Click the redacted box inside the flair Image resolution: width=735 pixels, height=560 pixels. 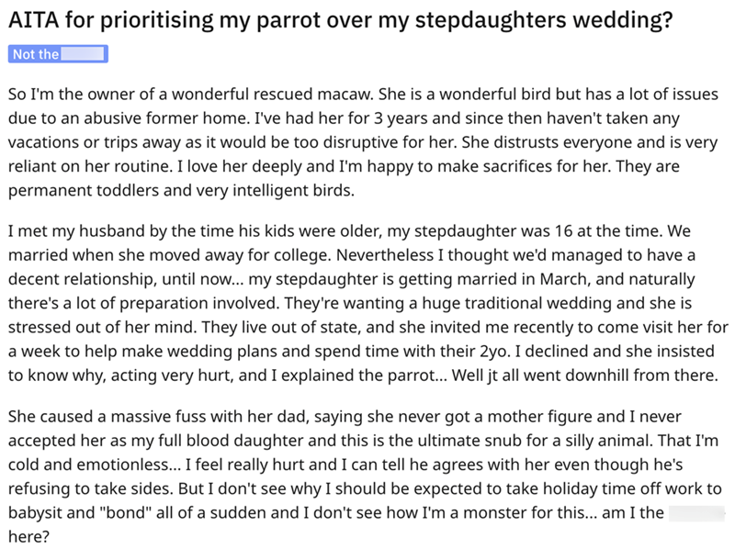coord(85,55)
